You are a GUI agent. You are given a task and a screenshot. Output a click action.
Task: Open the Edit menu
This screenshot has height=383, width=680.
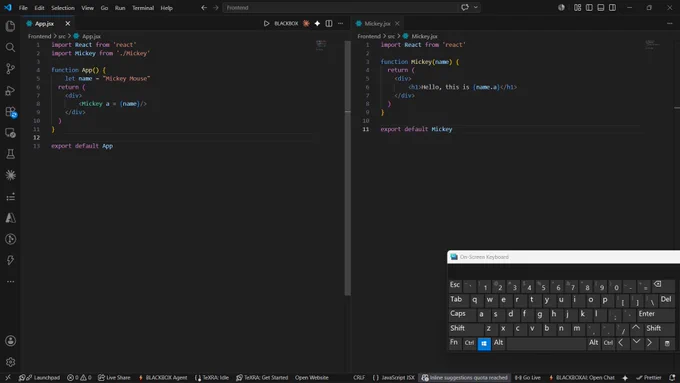pos(39,8)
